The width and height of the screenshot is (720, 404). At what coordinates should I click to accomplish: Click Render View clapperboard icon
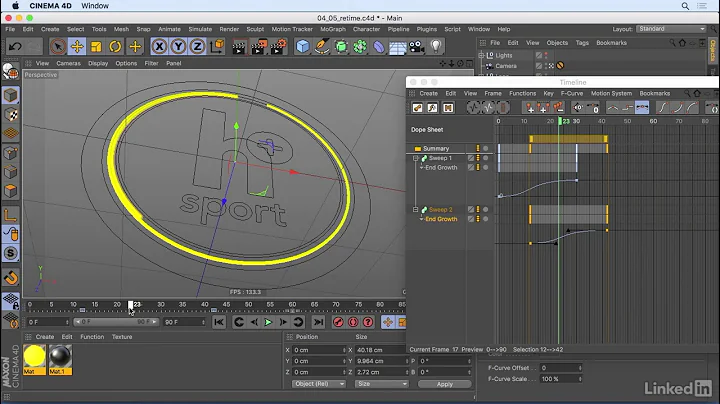click(x=239, y=46)
